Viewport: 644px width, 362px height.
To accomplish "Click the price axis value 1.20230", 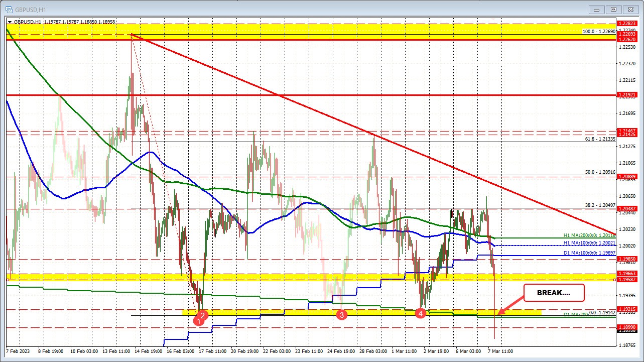I will coord(627,229).
